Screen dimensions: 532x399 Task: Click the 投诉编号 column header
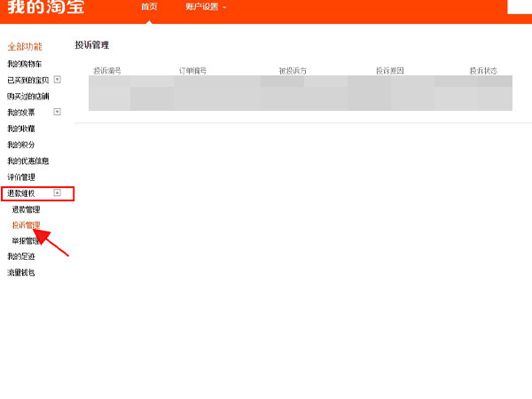pyautogui.click(x=107, y=70)
